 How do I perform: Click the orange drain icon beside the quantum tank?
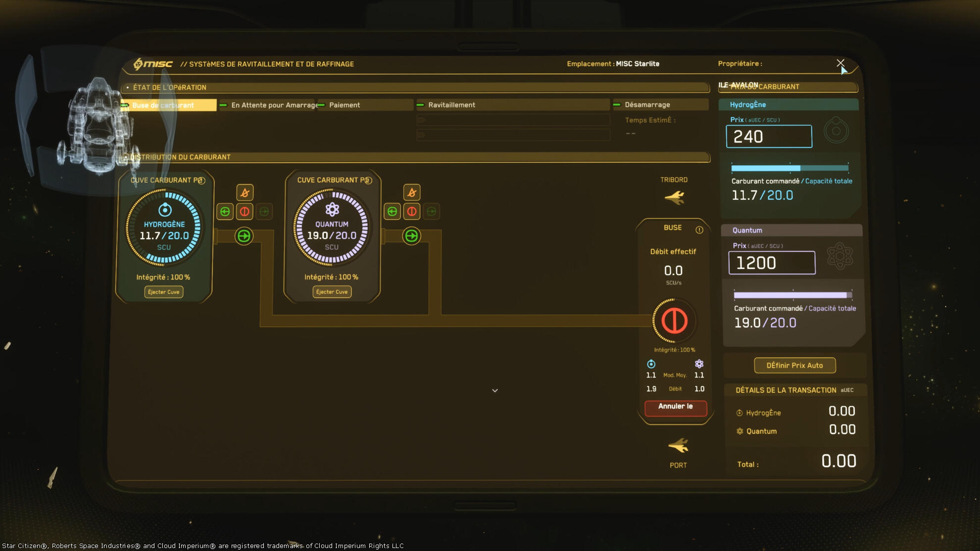point(412,192)
